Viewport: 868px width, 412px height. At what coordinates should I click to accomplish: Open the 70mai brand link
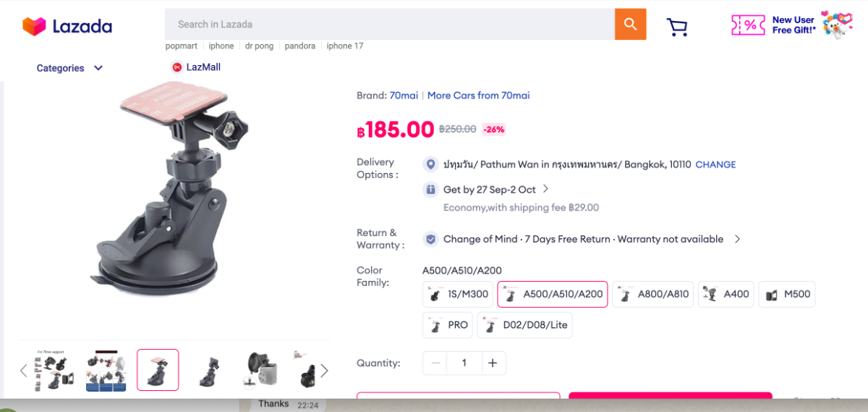pos(404,96)
